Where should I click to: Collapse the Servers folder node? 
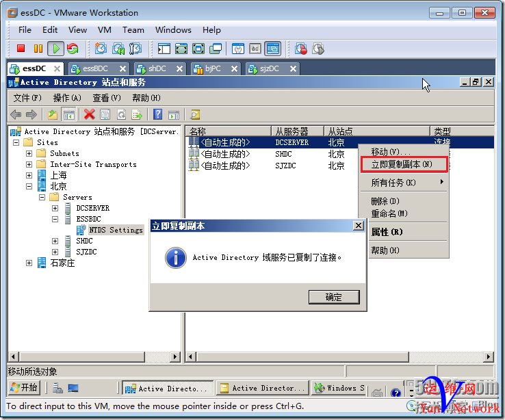tap(42, 197)
